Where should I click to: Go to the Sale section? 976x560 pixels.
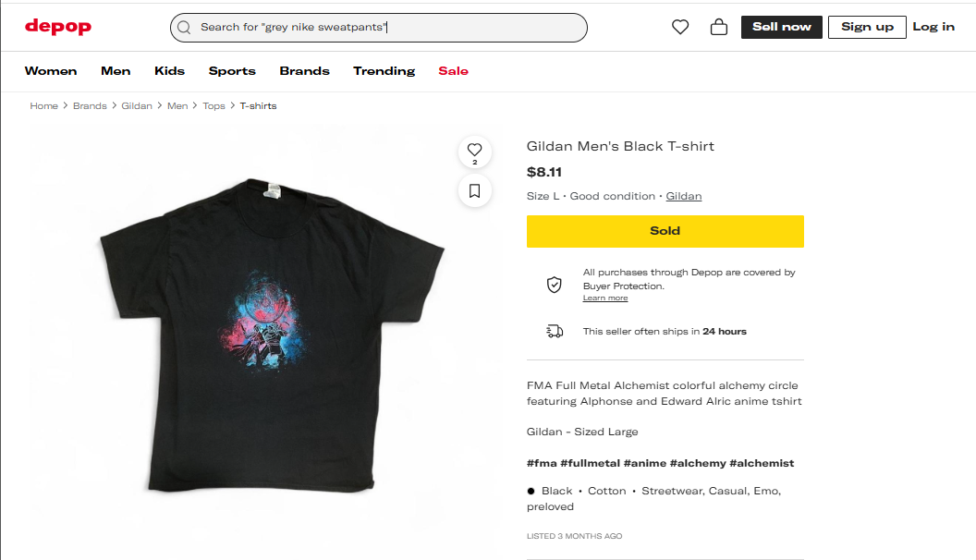pyautogui.click(x=453, y=71)
